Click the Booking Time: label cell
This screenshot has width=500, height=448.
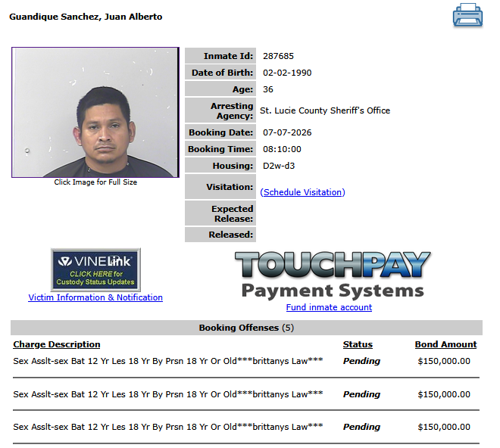220,149
